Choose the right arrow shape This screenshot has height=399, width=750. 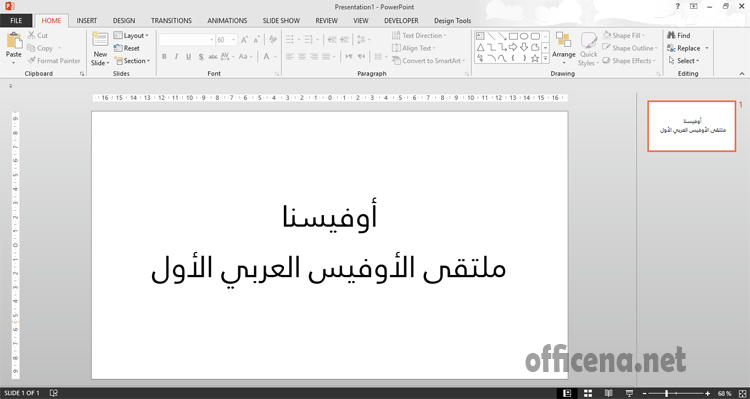(x=513, y=47)
